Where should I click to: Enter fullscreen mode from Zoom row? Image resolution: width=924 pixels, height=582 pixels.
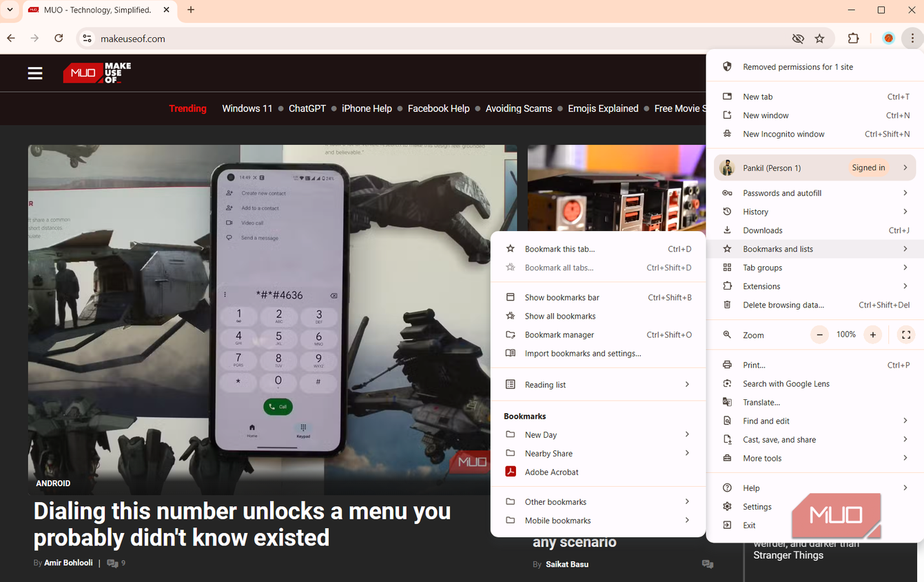906,335
